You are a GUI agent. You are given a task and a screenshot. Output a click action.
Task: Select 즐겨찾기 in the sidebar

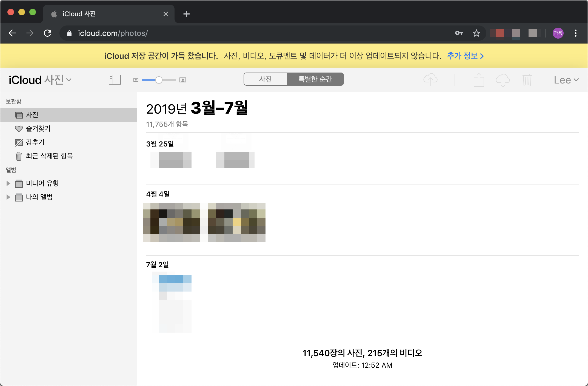pos(38,128)
